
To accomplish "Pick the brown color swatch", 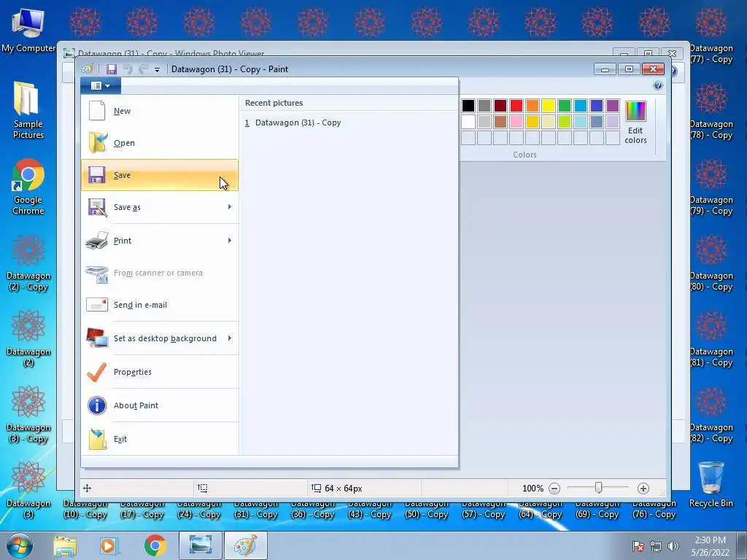I will click(x=500, y=122).
